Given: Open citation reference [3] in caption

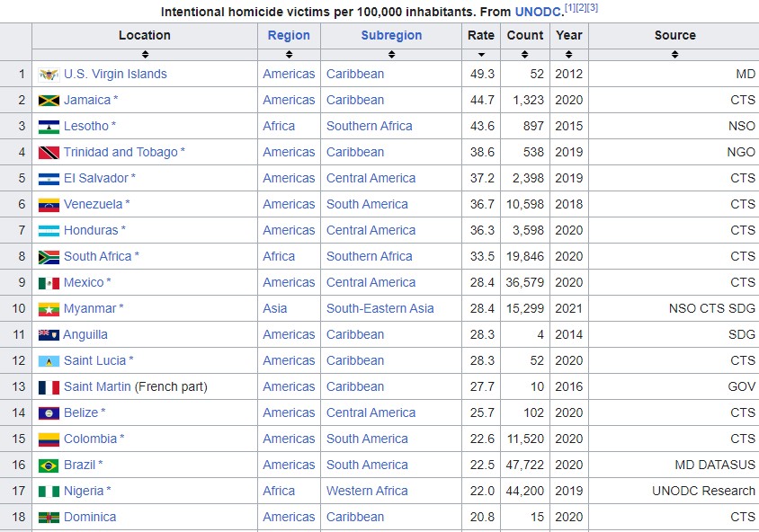Looking at the screenshot, I should pos(592,8).
